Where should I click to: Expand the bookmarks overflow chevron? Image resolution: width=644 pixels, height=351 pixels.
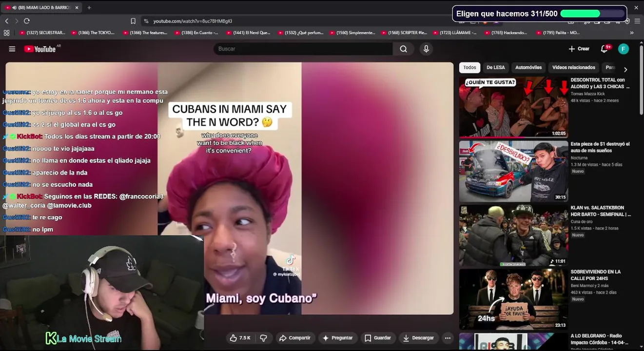[632, 33]
